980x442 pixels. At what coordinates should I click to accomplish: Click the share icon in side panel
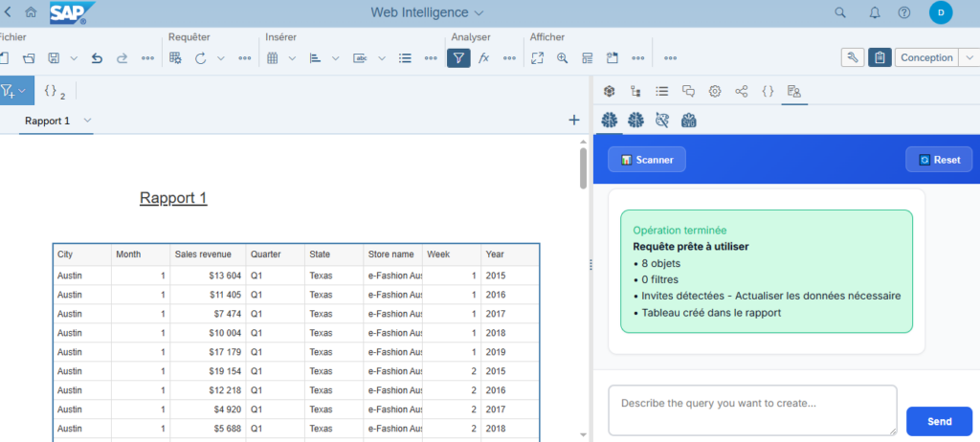coord(741,92)
